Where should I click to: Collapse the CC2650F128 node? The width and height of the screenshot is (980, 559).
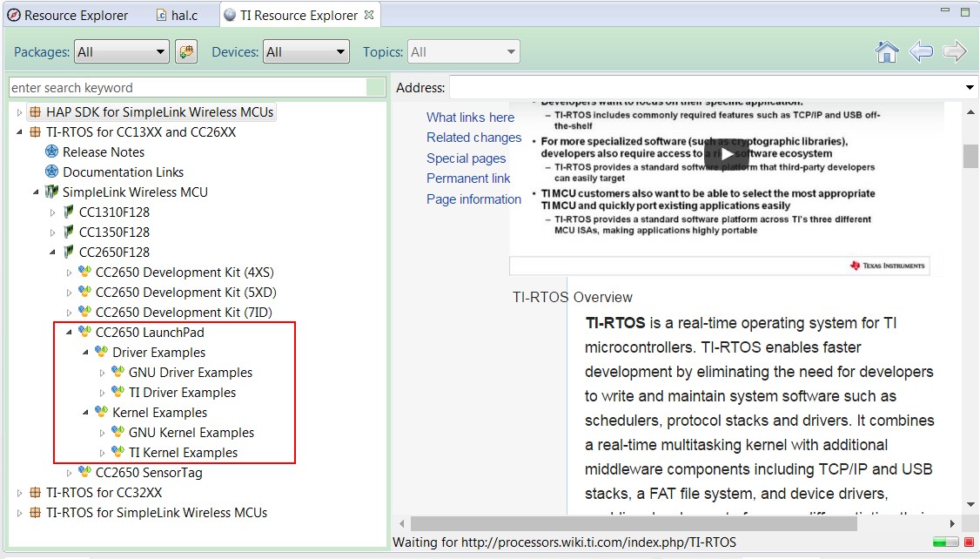coord(52,252)
